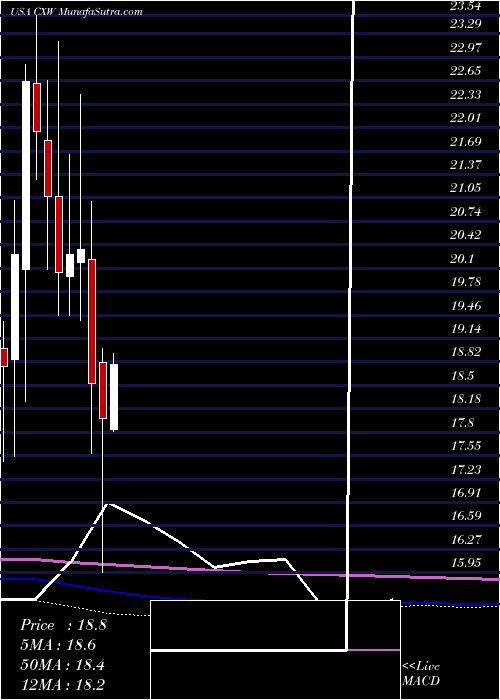
Task: Click the '<<Live MACD' label
Action: [x=421, y=674]
